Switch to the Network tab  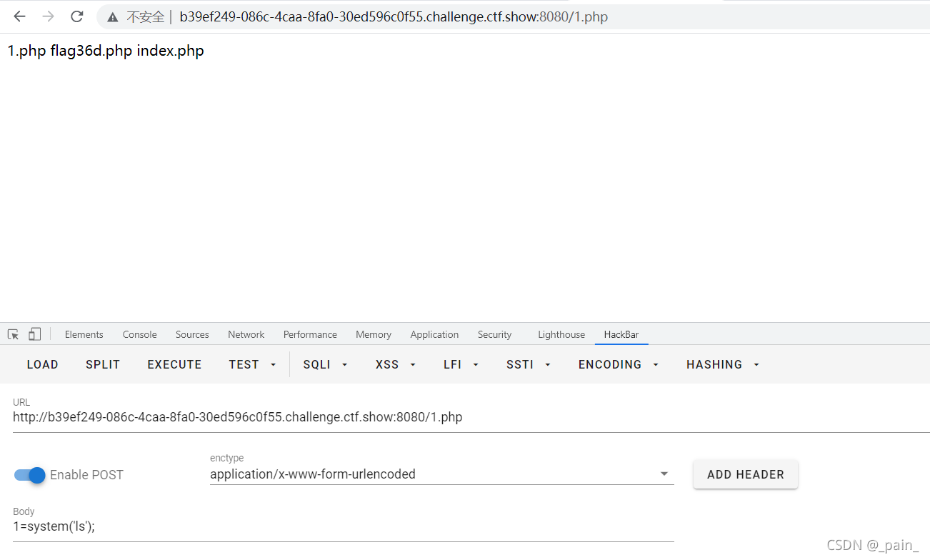[x=246, y=334]
